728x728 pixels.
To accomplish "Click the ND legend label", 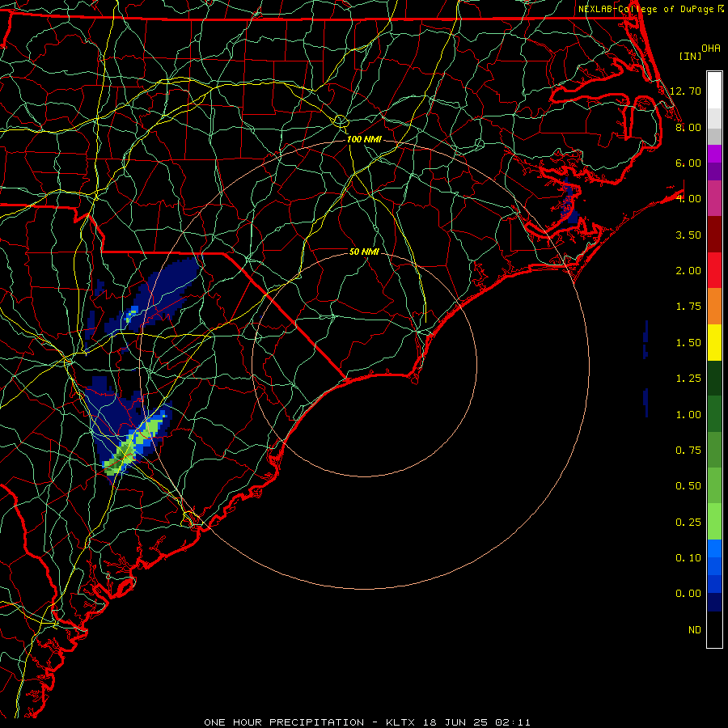I will 695,630.
